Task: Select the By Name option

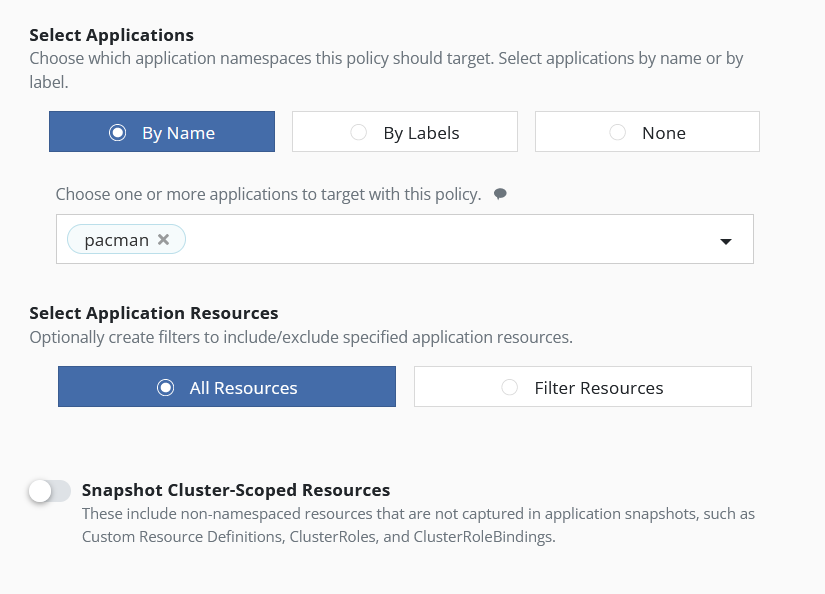Action: tap(162, 132)
